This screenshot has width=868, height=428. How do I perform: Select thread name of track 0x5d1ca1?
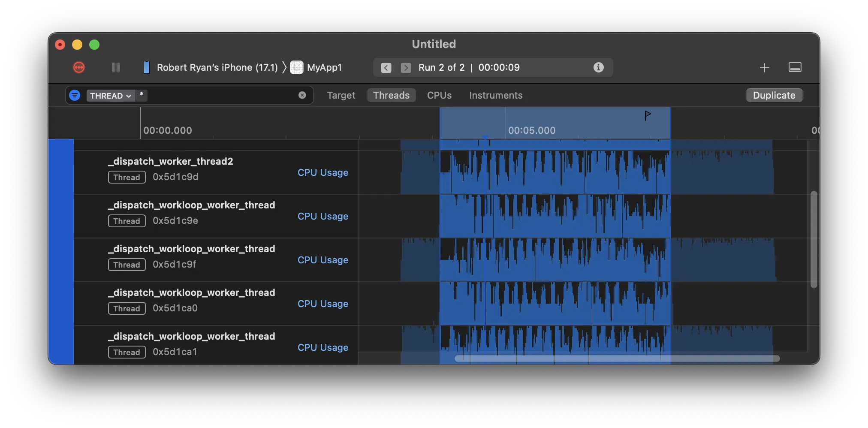pos(192,336)
